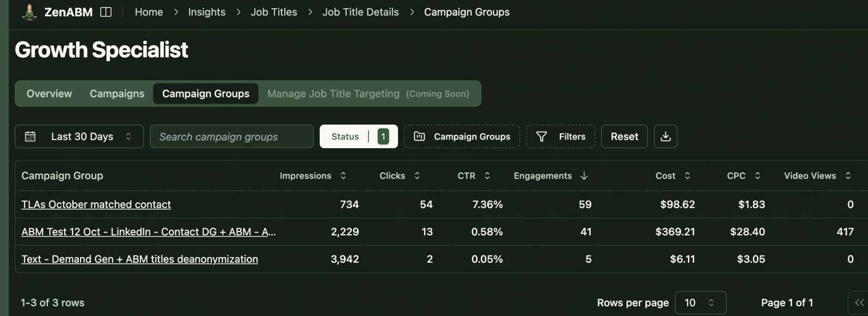Click the folder icon on Campaign Groups button
The image size is (868, 316).
click(419, 136)
